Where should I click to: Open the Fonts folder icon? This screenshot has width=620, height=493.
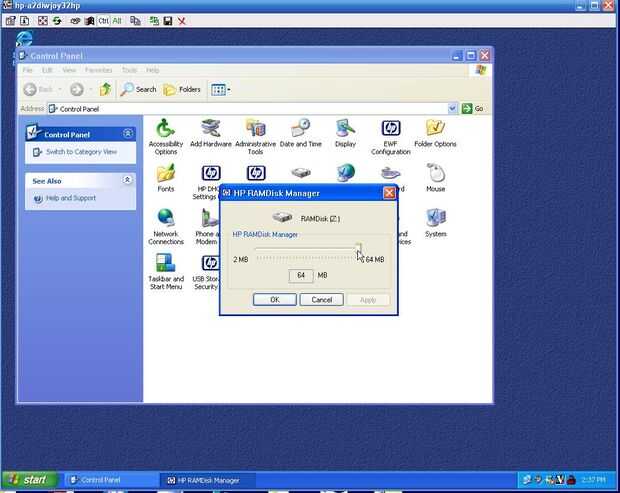coord(166,178)
